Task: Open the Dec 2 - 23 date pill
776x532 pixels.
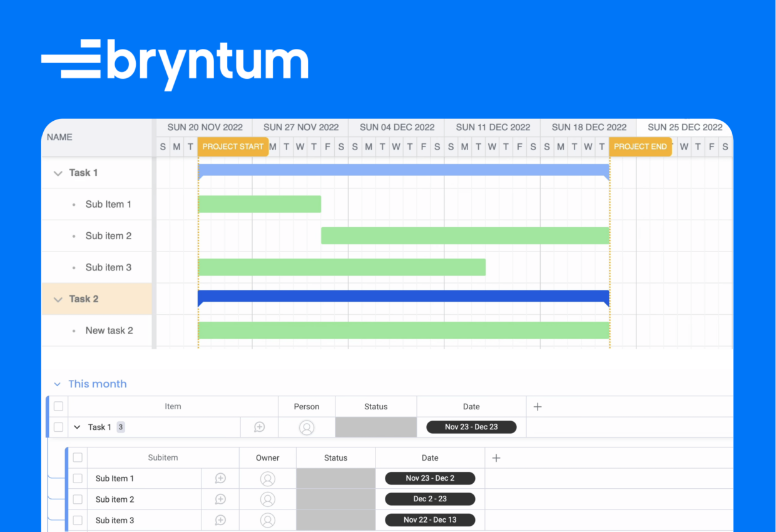Action: tap(430, 499)
